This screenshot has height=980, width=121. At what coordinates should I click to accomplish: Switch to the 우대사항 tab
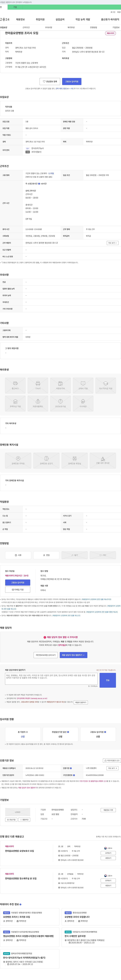49,27
